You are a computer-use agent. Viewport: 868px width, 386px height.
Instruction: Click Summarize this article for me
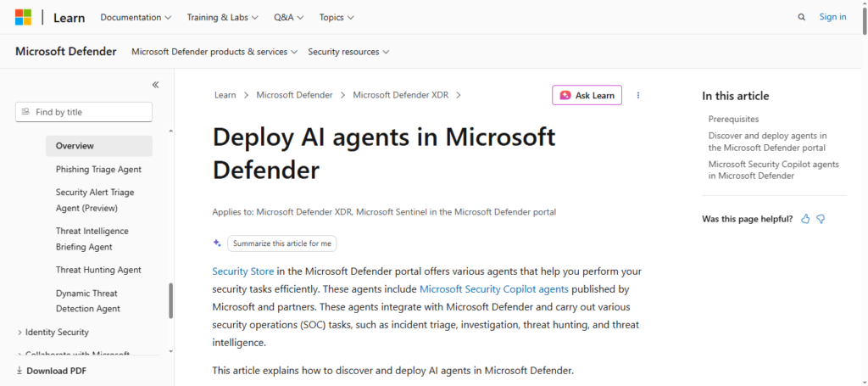(x=281, y=243)
